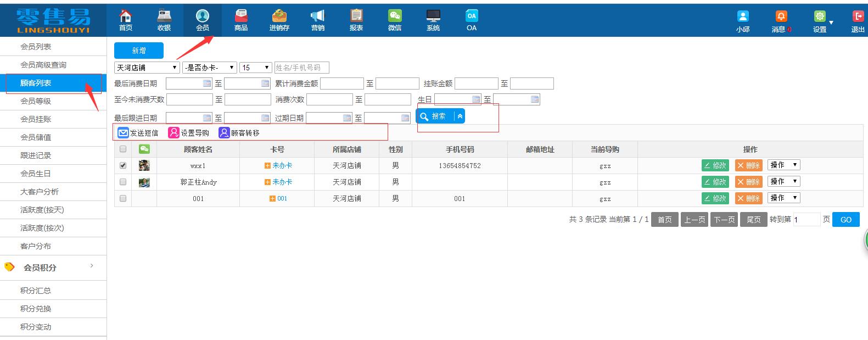Click the 姓名/手机号码 search input field

(x=301, y=68)
